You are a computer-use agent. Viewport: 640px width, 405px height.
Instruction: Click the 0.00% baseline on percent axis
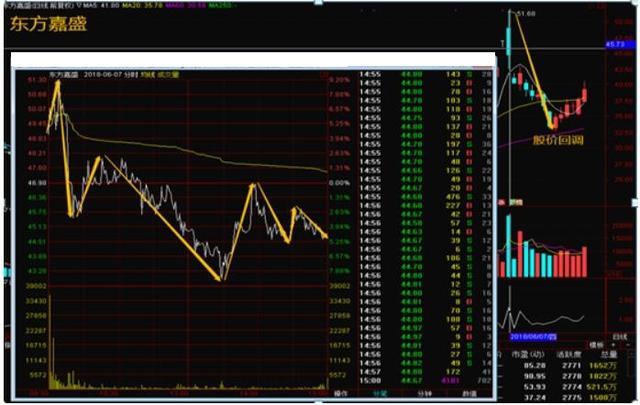tap(339, 183)
